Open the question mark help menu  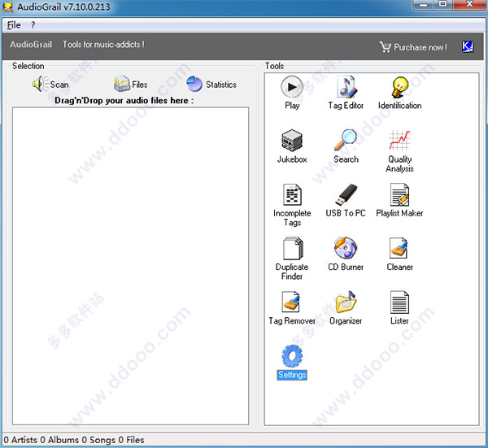pos(33,25)
